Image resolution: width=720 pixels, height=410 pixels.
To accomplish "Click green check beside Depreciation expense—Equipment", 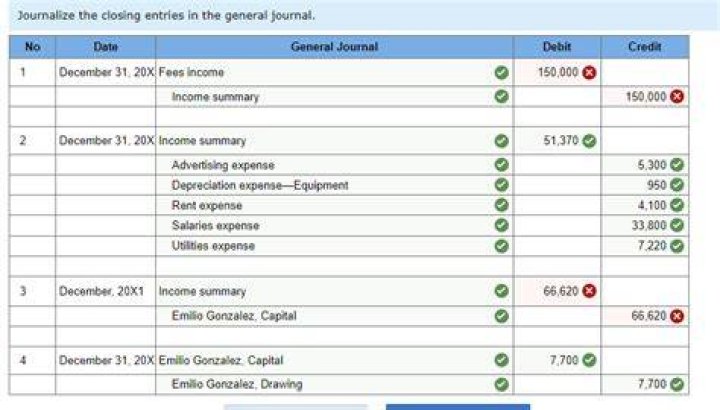I will click(501, 185).
